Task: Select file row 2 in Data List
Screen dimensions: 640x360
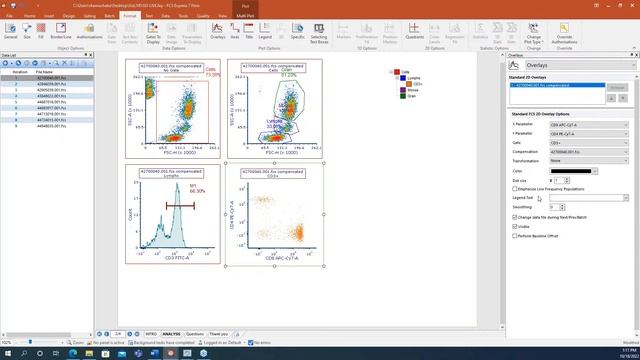Action: coord(47,84)
